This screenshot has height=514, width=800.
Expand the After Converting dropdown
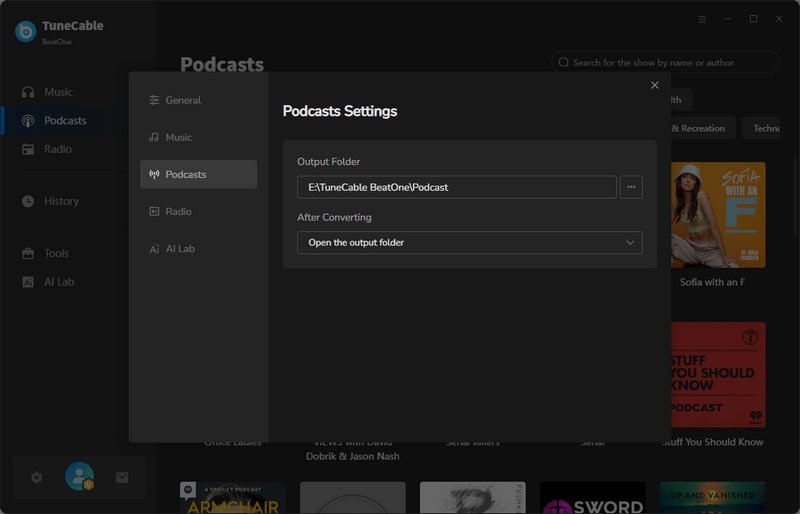(x=469, y=243)
